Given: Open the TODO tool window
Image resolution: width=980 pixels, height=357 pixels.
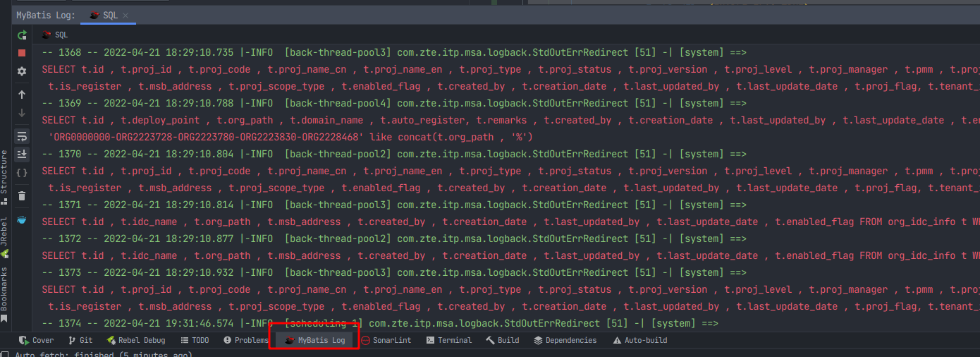Looking at the screenshot, I should coord(195,340).
